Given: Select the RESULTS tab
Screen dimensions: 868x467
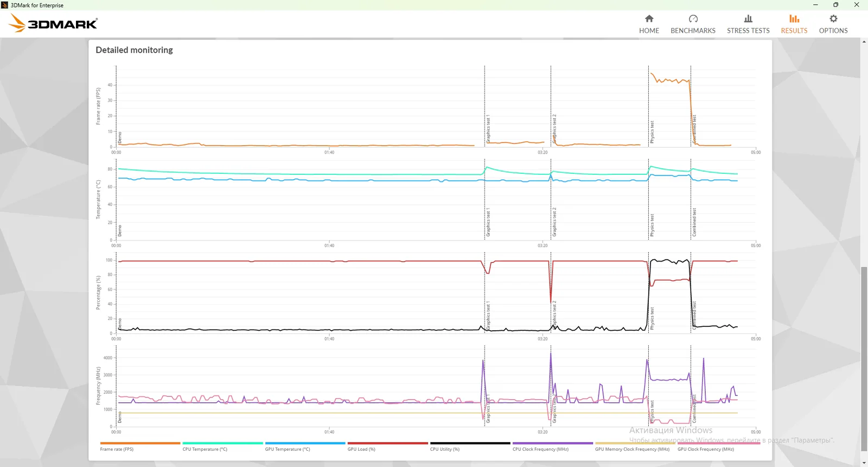Looking at the screenshot, I should 794,24.
